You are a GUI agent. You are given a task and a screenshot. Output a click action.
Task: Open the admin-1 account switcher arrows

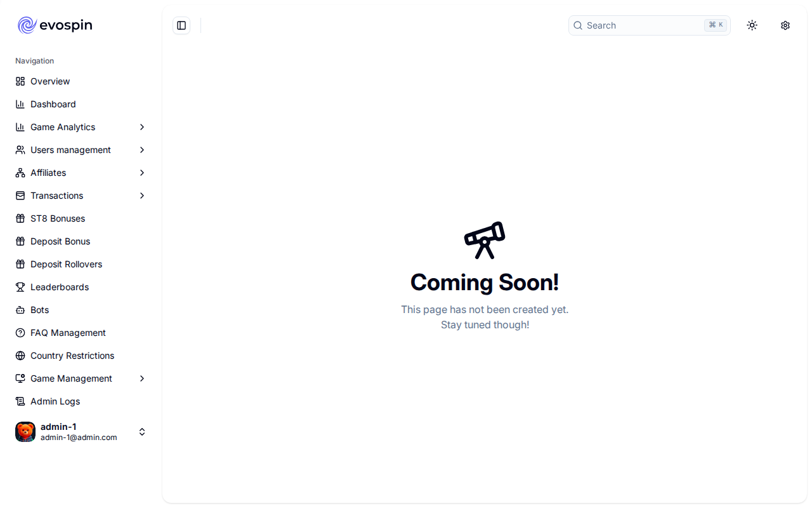pos(142,432)
